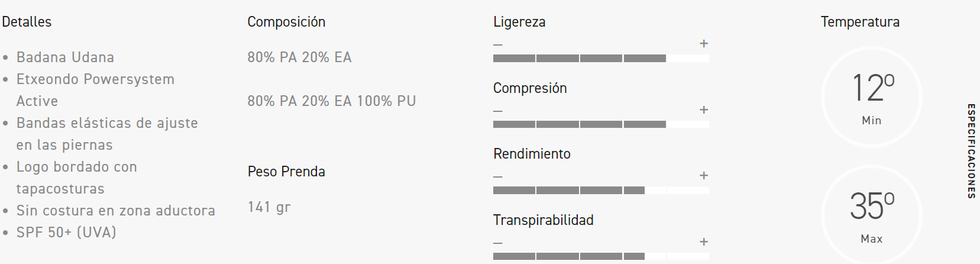The width and height of the screenshot is (980, 264).
Task: Click the Ligereza rating bar
Action: coord(601,58)
